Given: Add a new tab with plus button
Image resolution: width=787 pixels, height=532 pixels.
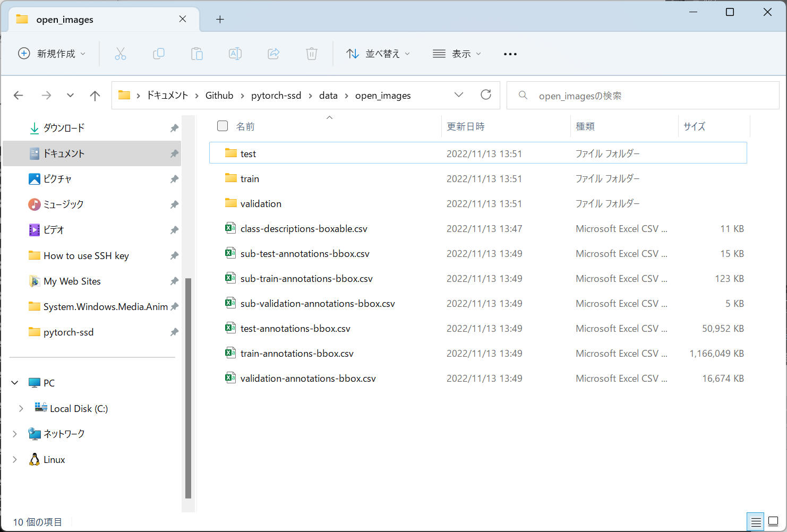Looking at the screenshot, I should (x=220, y=20).
